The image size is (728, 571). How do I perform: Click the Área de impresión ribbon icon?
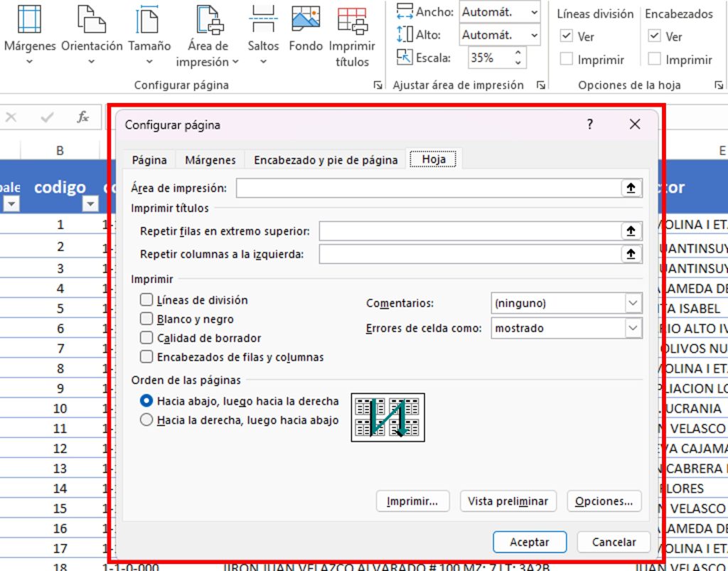(x=208, y=20)
